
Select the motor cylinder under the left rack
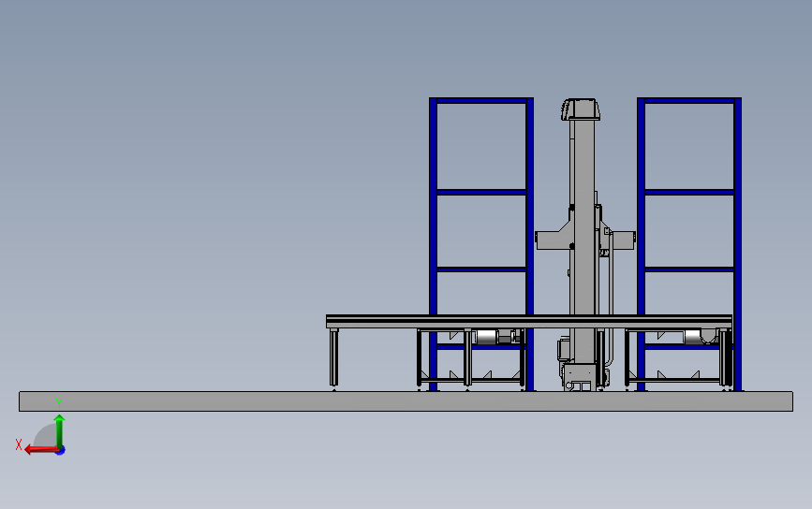tap(487, 337)
